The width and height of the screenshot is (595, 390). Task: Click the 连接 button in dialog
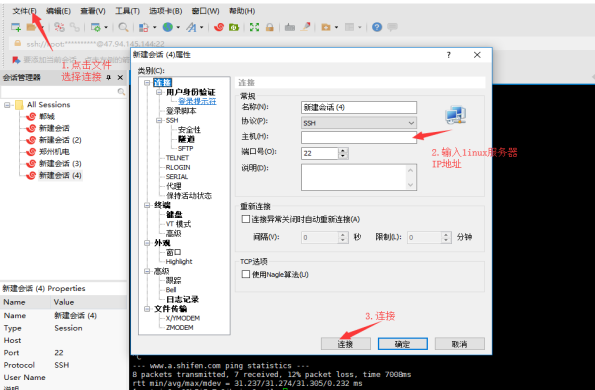345,344
